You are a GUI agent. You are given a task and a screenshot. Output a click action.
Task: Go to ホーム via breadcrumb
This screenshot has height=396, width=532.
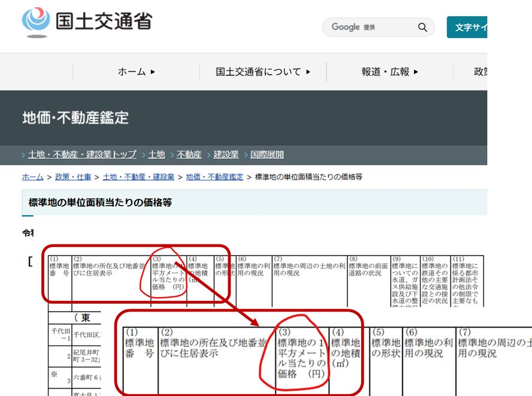(32, 177)
